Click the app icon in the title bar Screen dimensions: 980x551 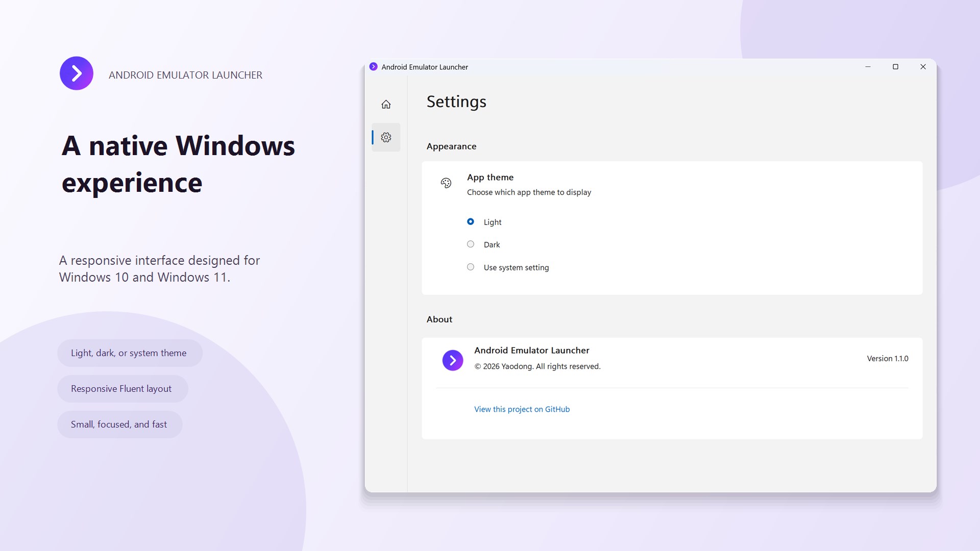[x=374, y=67]
